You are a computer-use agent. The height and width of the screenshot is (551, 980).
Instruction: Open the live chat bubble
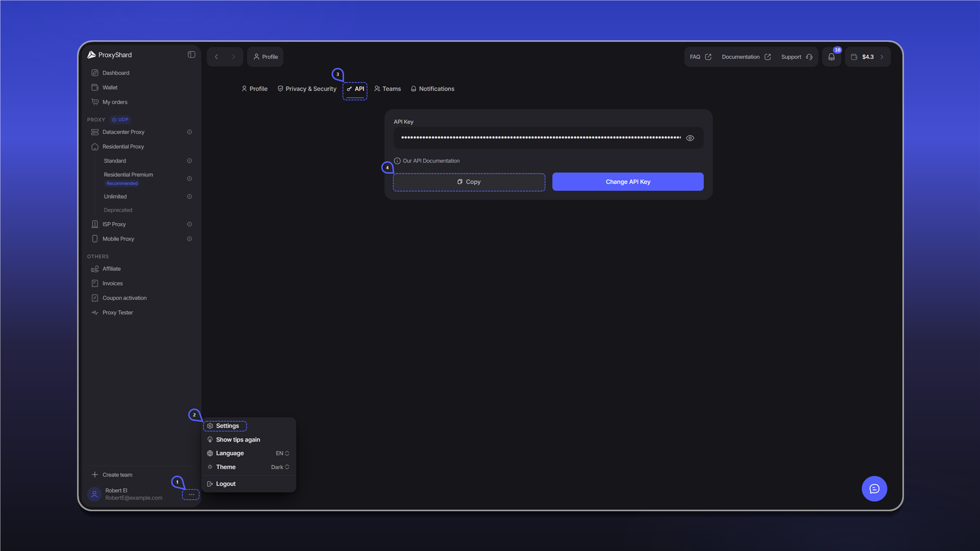[874, 489]
